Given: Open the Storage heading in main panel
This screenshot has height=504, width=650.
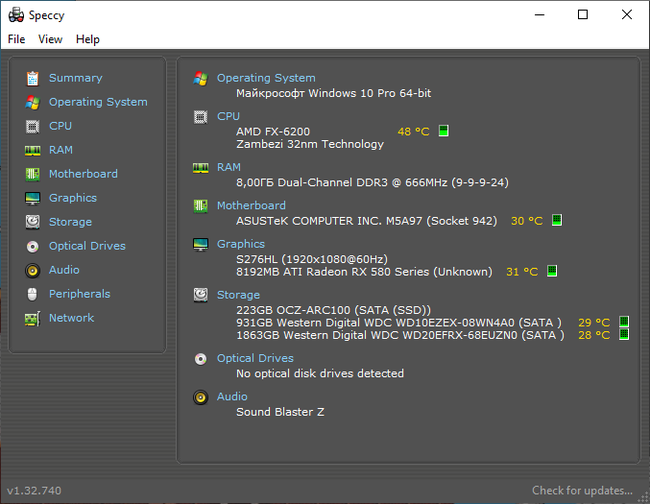Looking at the screenshot, I should tap(238, 295).
